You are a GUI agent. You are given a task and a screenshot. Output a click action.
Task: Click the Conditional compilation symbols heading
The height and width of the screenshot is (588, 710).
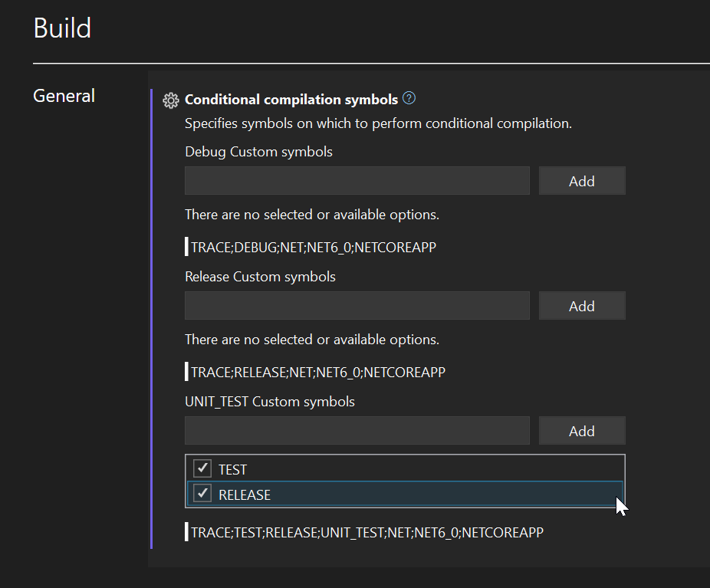coord(291,100)
